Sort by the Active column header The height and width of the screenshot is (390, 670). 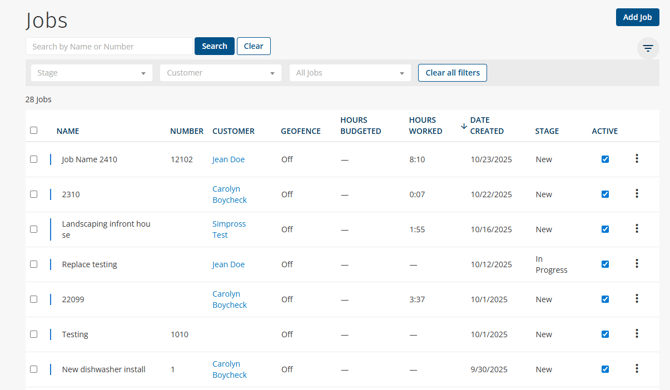(x=605, y=131)
